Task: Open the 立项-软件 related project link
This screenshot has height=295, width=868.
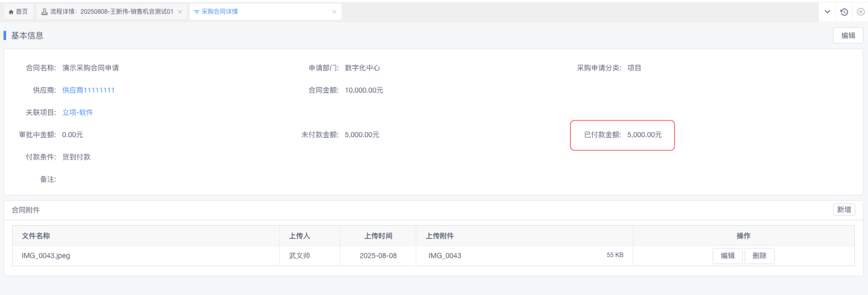Action: coord(77,112)
